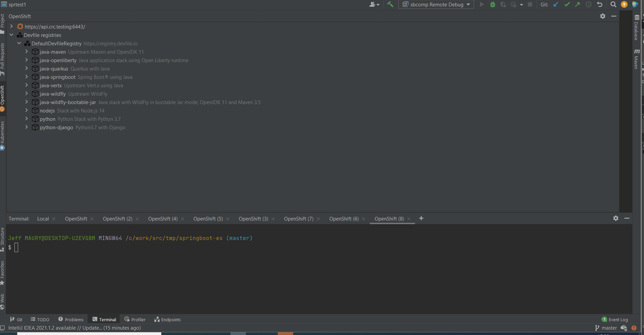The width and height of the screenshot is (644, 335).
Task: Click the orange IDE update arrow icon
Action: [x=624, y=4]
